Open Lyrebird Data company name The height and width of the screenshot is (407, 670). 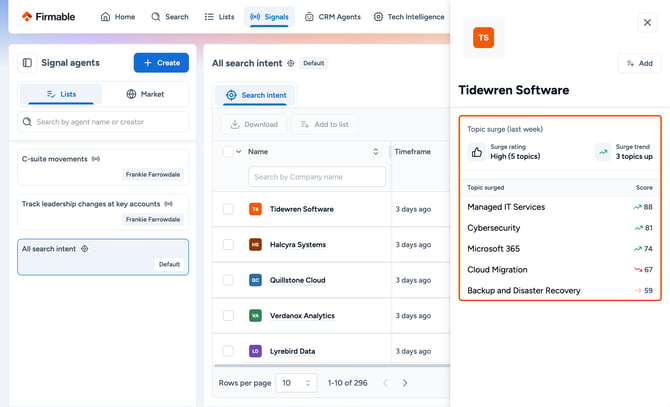pos(292,351)
